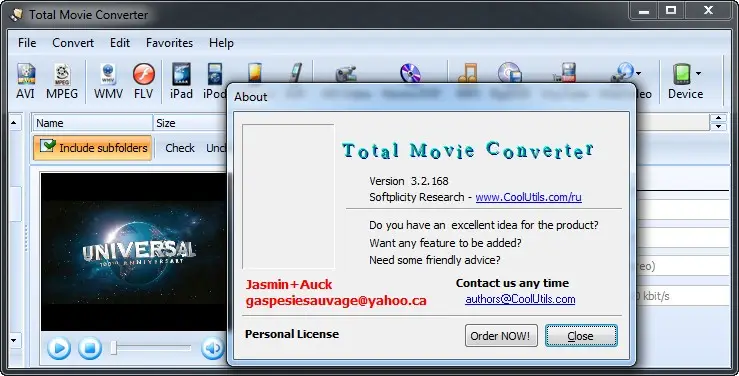Open the Convert menu
739x376 pixels.
[x=73, y=43]
